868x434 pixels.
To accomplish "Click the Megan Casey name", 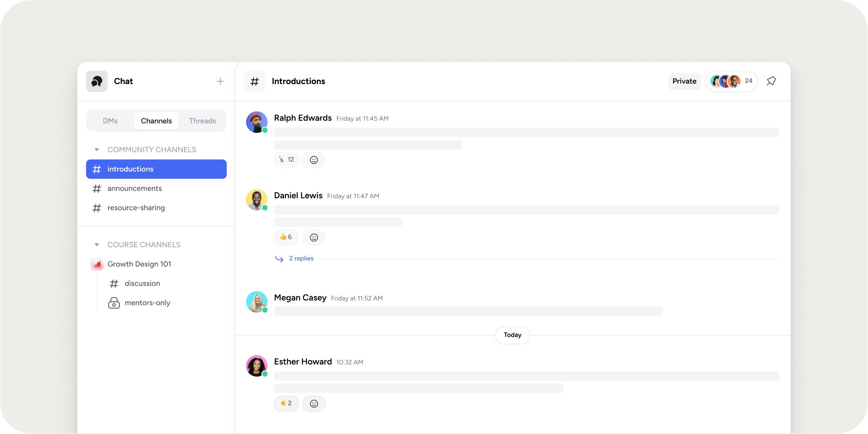I will (300, 298).
